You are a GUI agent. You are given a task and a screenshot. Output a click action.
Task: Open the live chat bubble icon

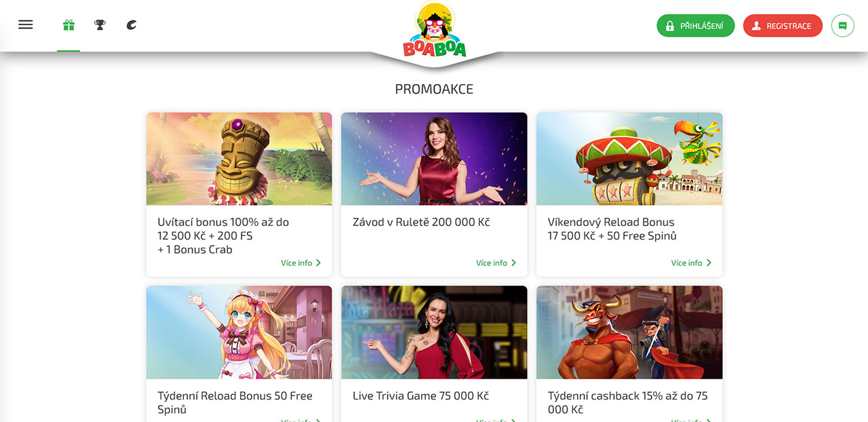pyautogui.click(x=843, y=26)
